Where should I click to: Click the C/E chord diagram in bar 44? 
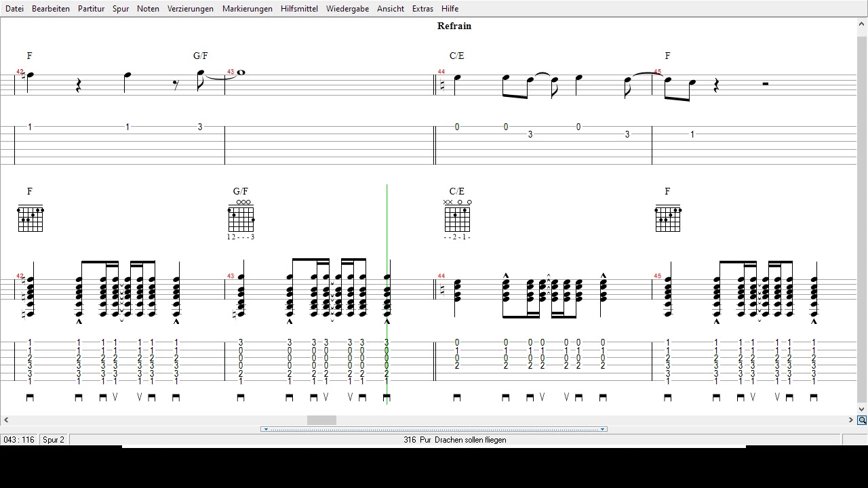(x=457, y=219)
